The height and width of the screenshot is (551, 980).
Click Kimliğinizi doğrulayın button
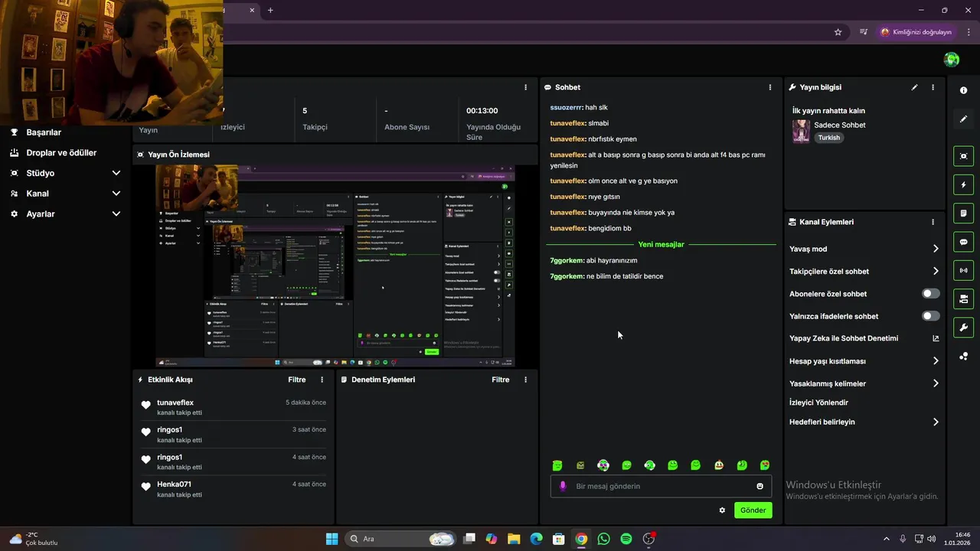pos(916,32)
